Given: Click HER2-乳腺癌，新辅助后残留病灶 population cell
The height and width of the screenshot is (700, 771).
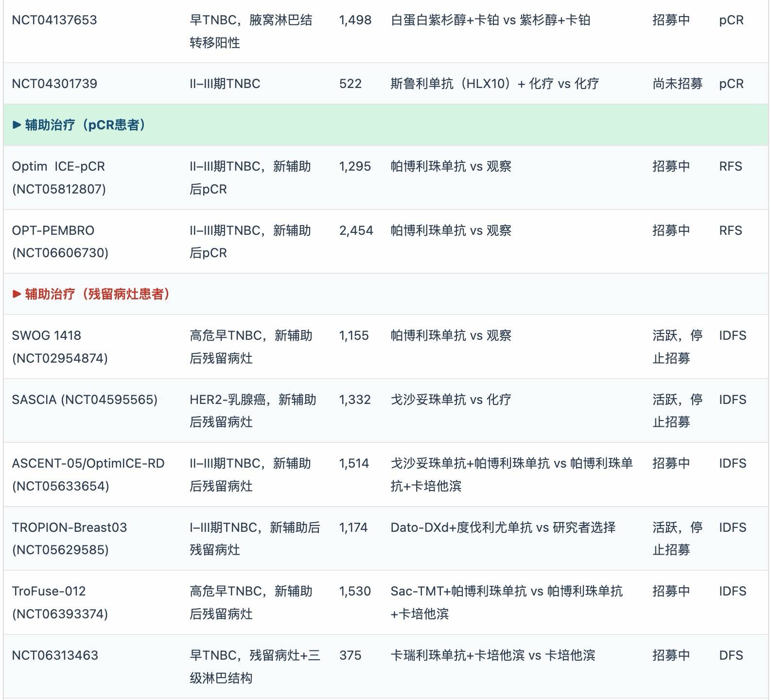Looking at the screenshot, I should [x=253, y=411].
